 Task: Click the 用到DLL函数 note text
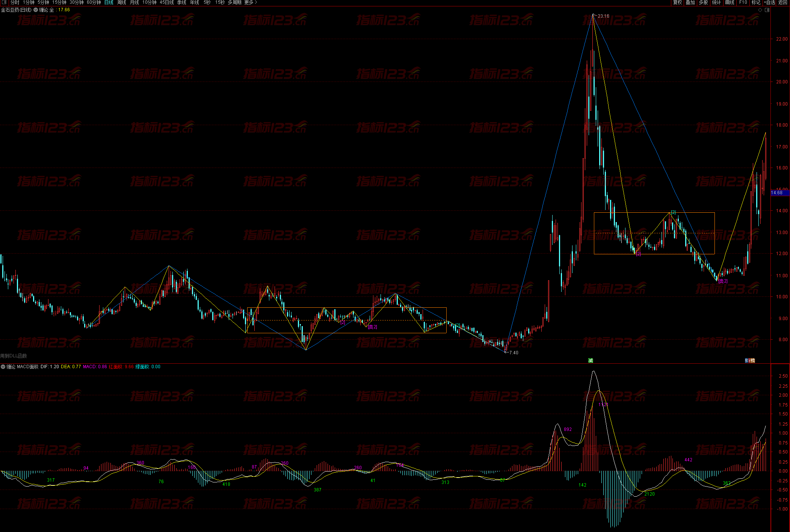click(14, 356)
